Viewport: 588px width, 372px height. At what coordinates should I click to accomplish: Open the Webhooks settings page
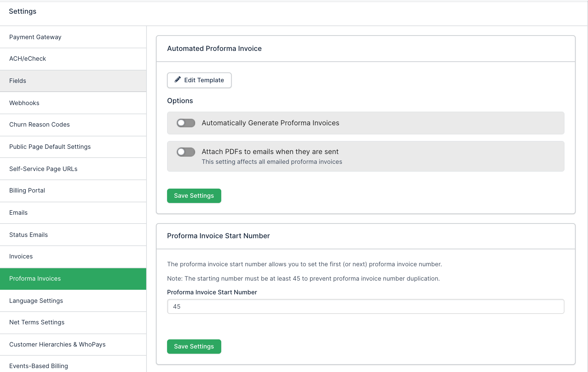coord(24,103)
